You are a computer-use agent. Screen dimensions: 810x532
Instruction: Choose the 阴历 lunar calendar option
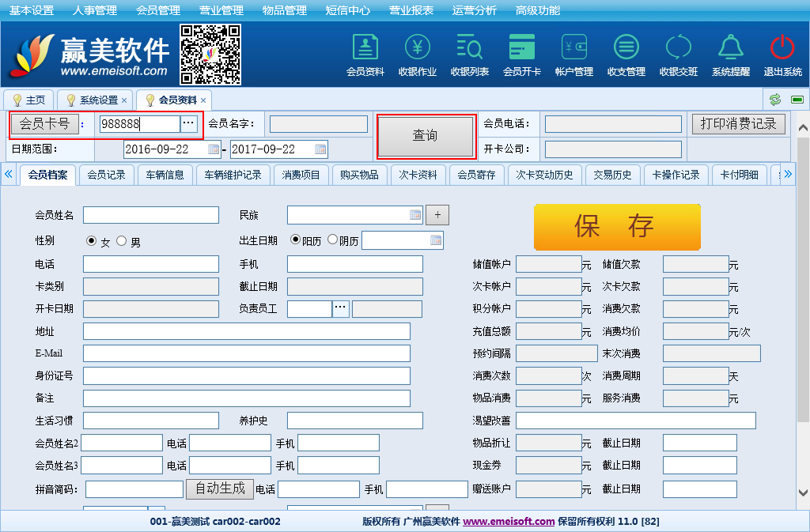332,240
